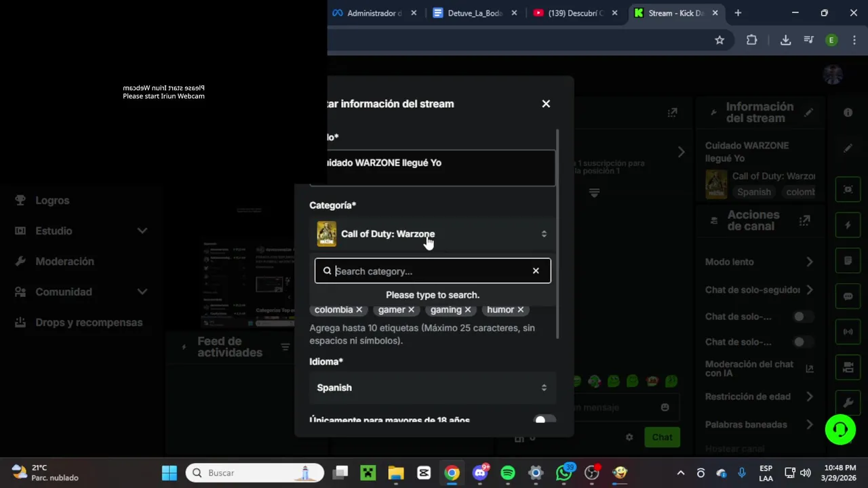
Task: Open a new browser tab
Action: click(738, 13)
